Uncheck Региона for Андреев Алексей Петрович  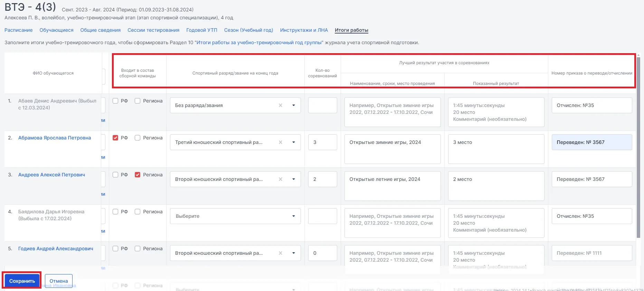tap(138, 175)
